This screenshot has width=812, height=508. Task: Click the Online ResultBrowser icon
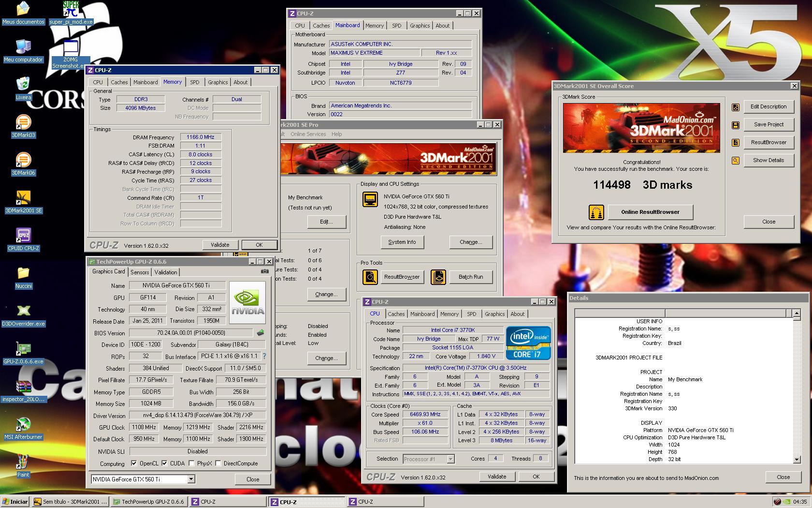(596, 212)
